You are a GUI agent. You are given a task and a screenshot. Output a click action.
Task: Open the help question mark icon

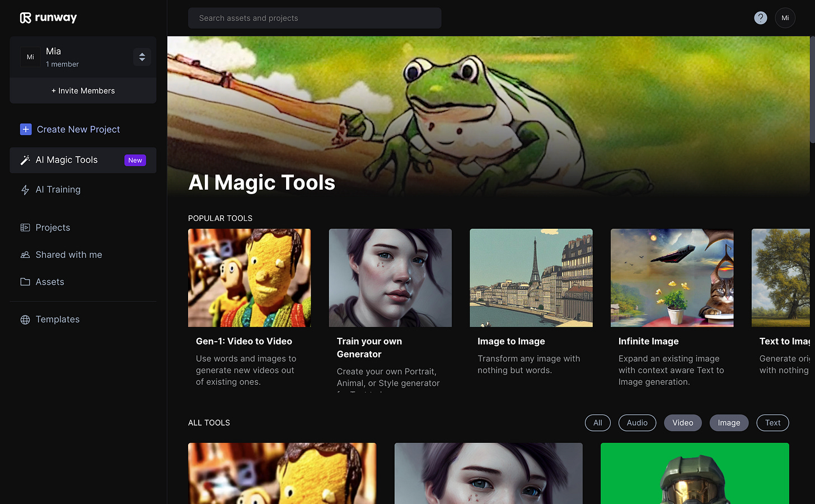[x=760, y=18]
